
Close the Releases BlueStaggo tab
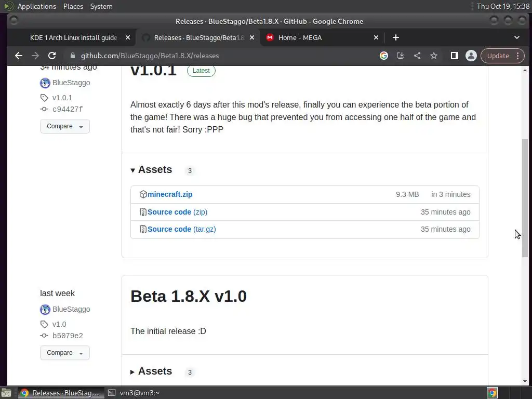pyautogui.click(x=252, y=37)
